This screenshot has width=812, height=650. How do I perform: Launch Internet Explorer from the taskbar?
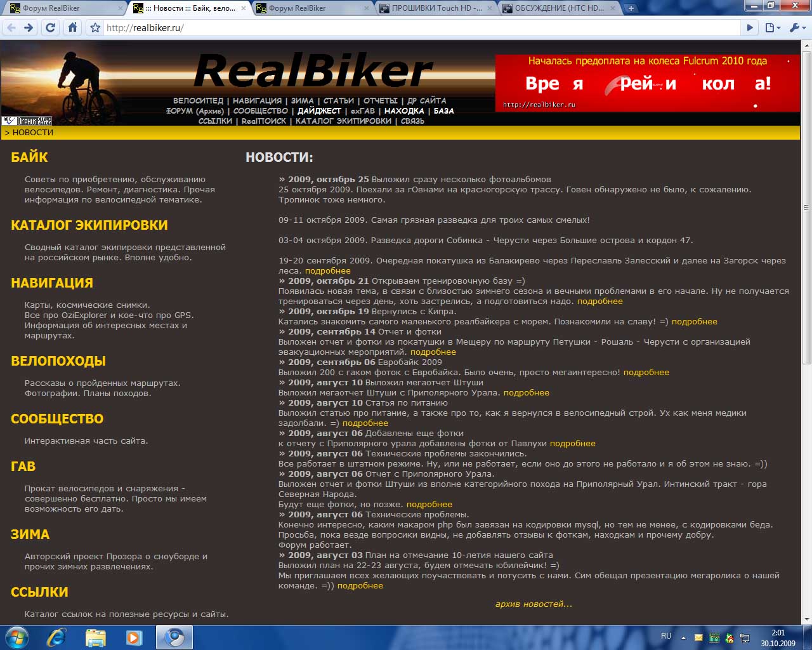click(x=56, y=637)
